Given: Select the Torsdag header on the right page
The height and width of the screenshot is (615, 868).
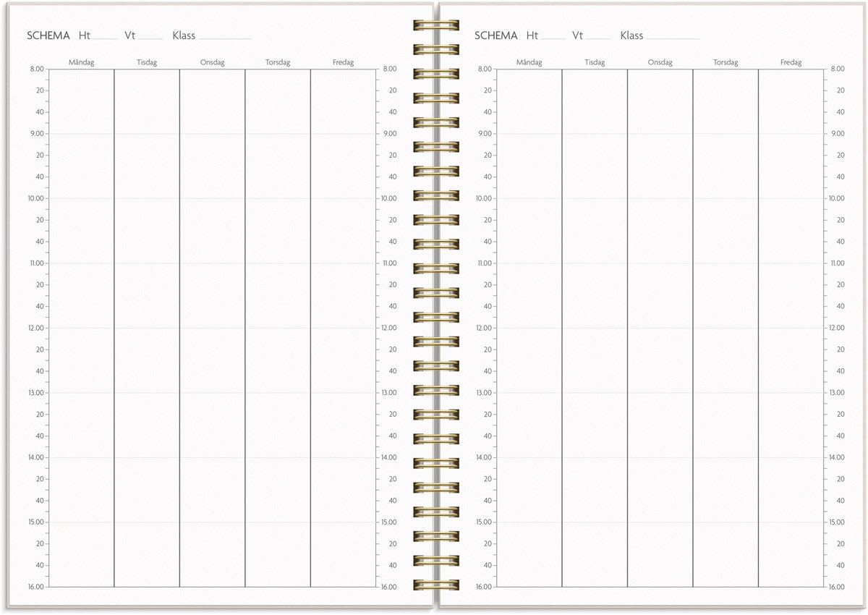Looking at the screenshot, I should pyautogui.click(x=726, y=62).
